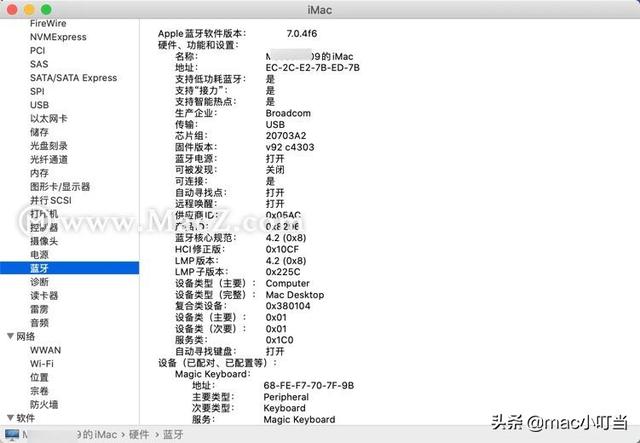Image resolution: width=640 pixels, height=443 pixels.
Task: Select SPI in the sidebar
Action: click(x=37, y=91)
